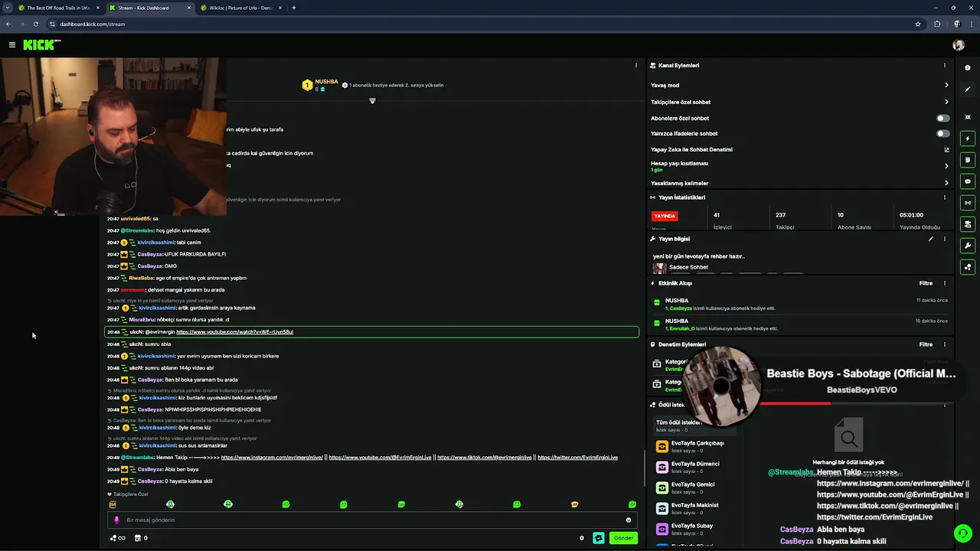Open the TikTok evrimerginlive link in chat
The height and width of the screenshot is (551, 980).
[485, 458]
